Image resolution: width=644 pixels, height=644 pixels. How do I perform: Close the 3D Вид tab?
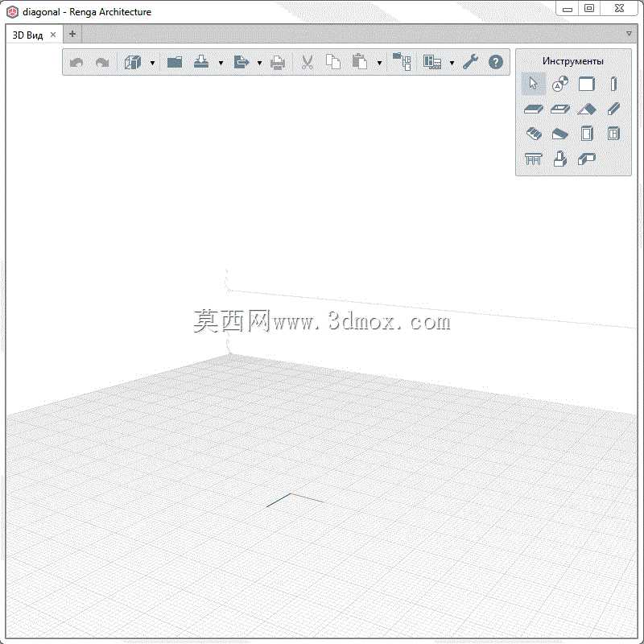click(x=53, y=35)
